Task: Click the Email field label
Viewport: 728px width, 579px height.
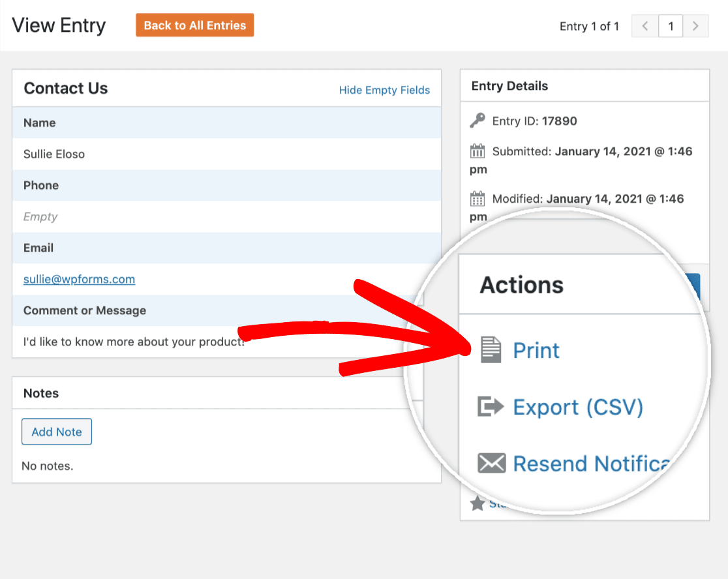Action: (x=38, y=248)
